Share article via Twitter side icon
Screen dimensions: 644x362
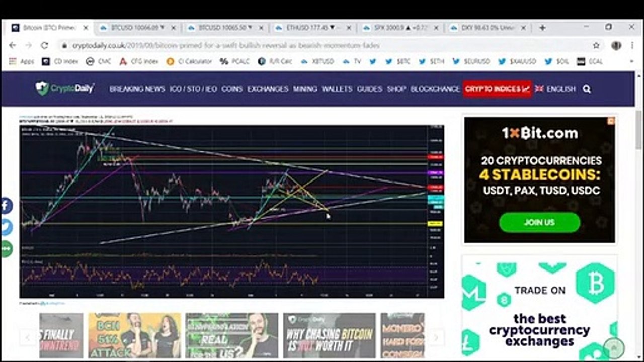point(6,227)
